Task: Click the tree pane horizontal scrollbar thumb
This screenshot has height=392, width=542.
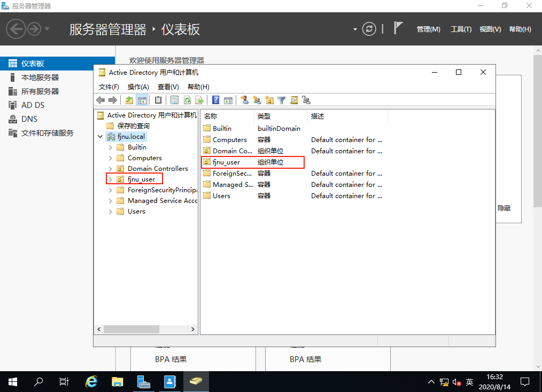Action: click(131, 329)
